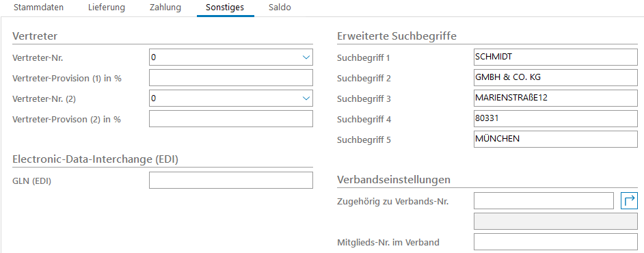The width and height of the screenshot is (644, 253).
Task: Select the Sonstiges tab
Action: click(225, 8)
